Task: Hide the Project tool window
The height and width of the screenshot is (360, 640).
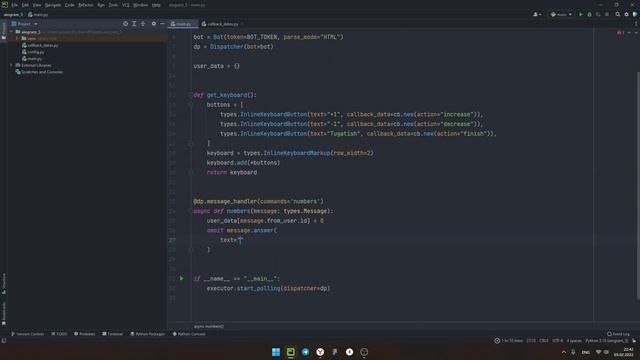Action: pos(162,24)
